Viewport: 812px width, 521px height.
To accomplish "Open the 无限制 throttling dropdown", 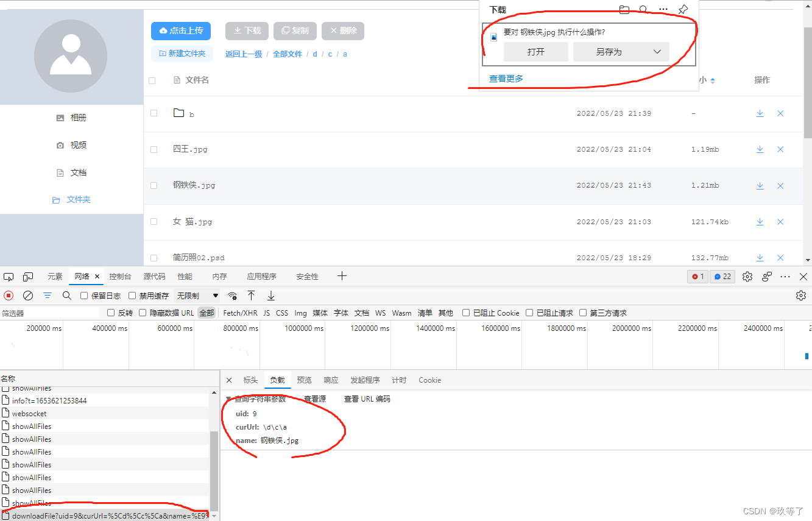I will [197, 296].
